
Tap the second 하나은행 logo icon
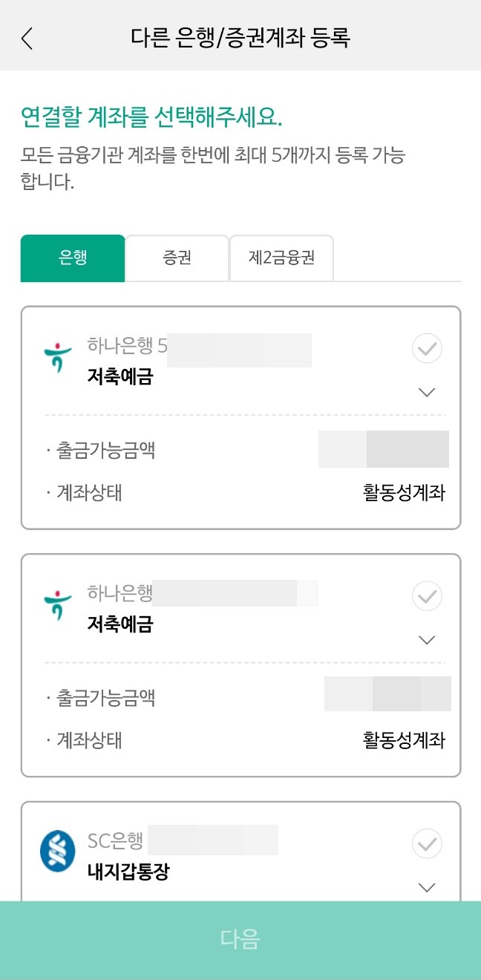[58, 606]
